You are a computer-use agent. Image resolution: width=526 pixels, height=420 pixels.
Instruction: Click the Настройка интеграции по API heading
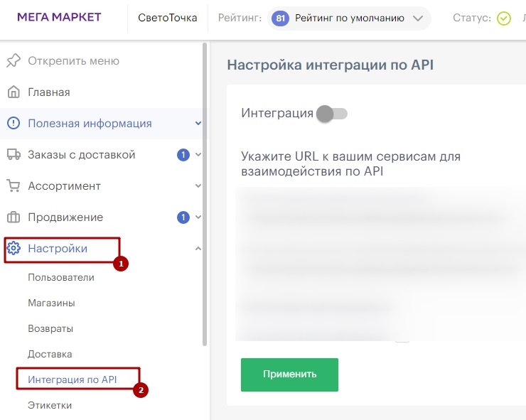330,65
